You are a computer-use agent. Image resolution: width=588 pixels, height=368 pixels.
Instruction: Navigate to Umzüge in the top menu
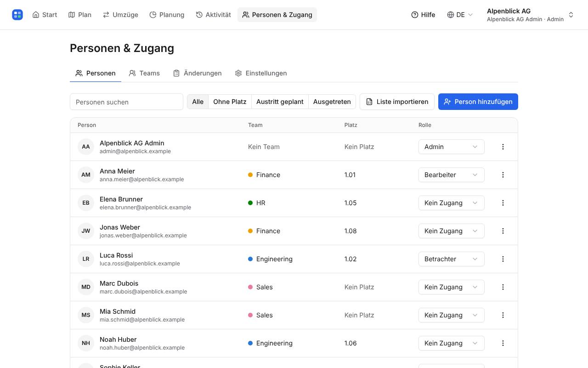pyautogui.click(x=120, y=15)
